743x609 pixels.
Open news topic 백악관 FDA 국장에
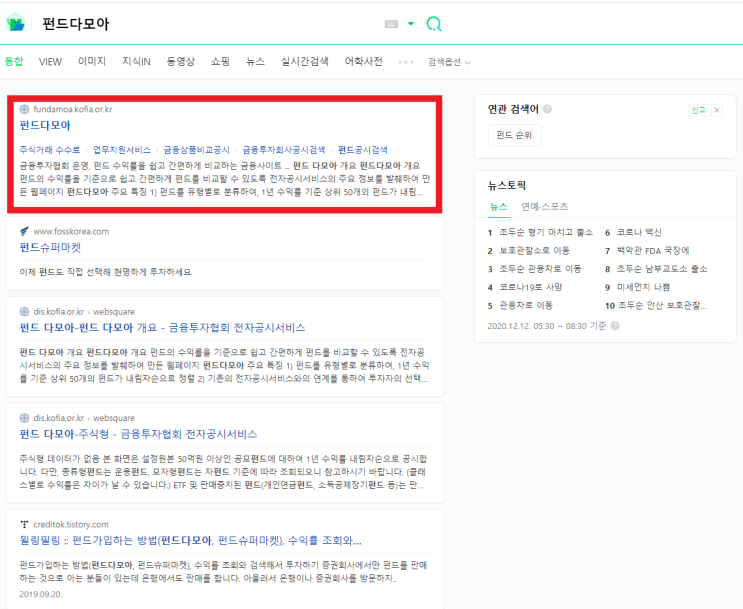point(653,250)
